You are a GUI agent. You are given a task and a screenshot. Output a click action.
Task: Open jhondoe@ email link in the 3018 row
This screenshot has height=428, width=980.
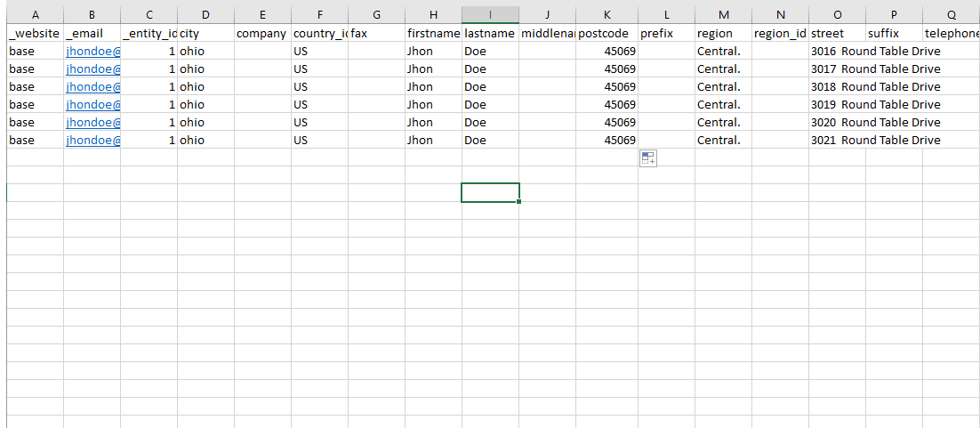[93, 86]
